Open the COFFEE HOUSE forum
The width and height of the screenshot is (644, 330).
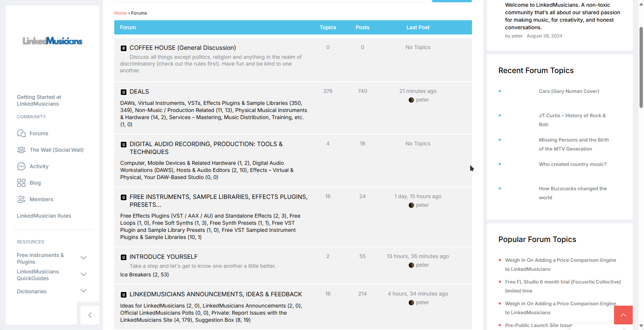pos(183,48)
